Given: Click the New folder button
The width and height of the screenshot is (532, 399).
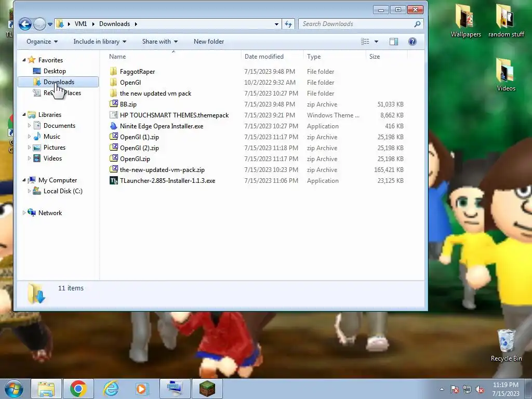Looking at the screenshot, I should tap(209, 42).
